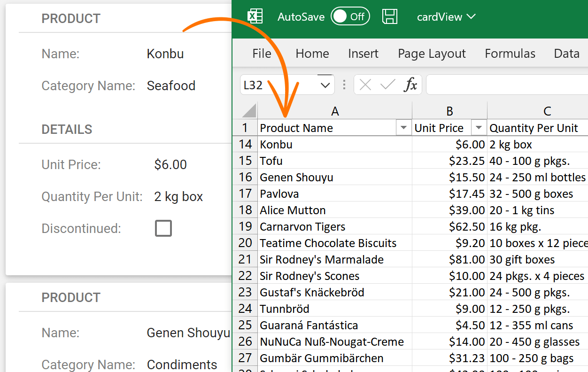The width and height of the screenshot is (588, 372).
Task: Click the Save floppy disk icon
Action: point(390,16)
